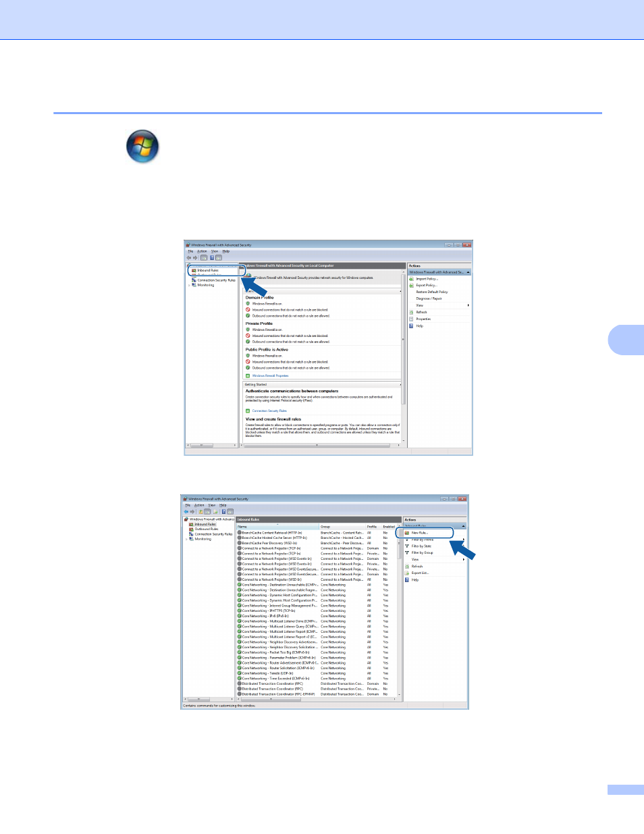644x834 pixels.
Task: Click the Filter by State funnel icon
Action: tap(407, 546)
